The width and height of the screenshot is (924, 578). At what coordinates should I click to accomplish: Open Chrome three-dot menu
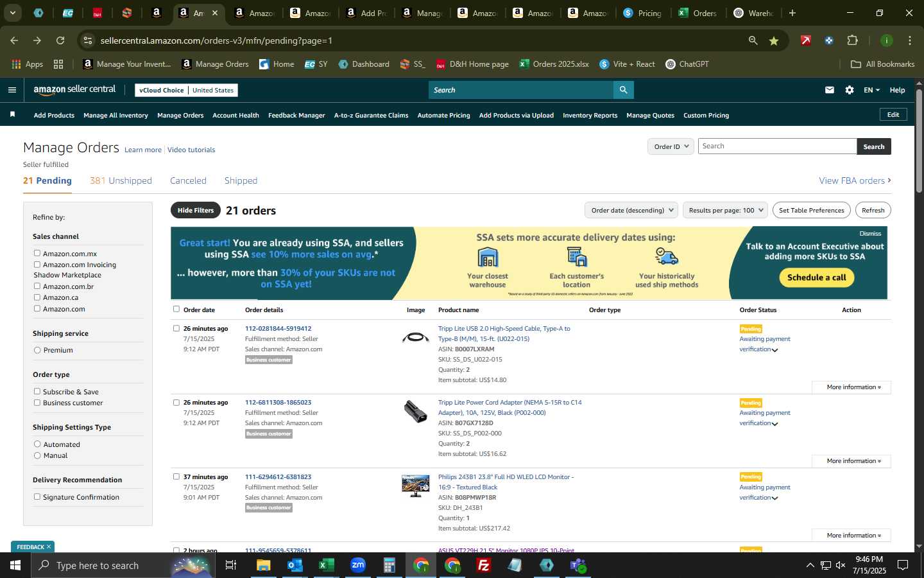point(909,40)
